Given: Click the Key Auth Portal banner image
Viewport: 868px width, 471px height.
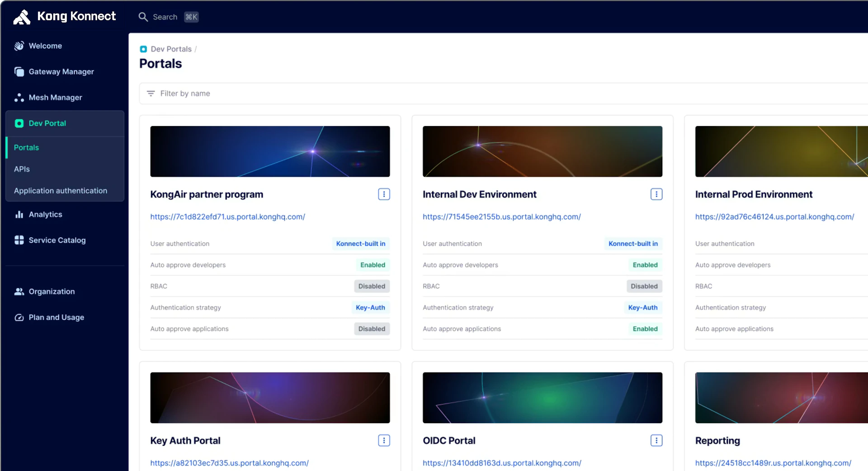Looking at the screenshot, I should (x=270, y=398).
